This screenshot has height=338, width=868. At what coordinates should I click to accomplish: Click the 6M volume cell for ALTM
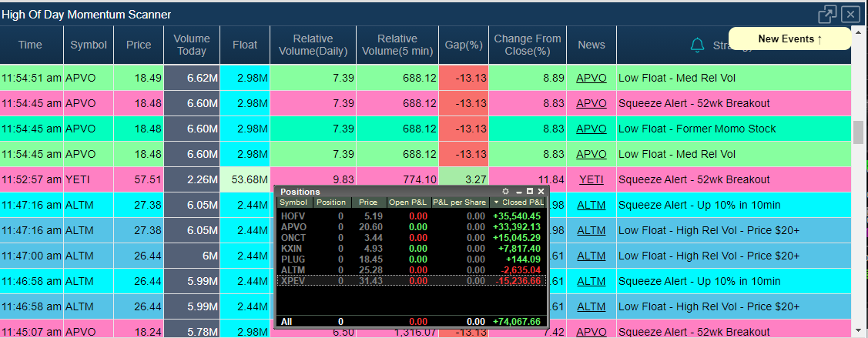(192, 256)
